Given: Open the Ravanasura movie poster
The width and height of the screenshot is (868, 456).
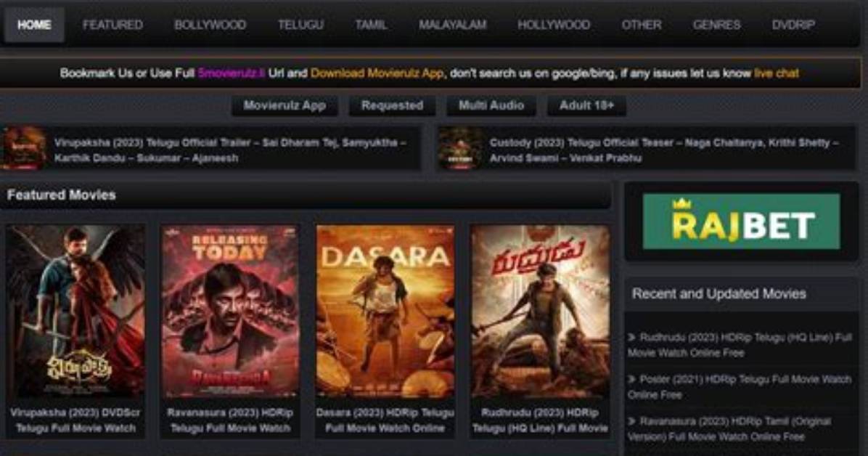Looking at the screenshot, I should pyautogui.click(x=230, y=312).
